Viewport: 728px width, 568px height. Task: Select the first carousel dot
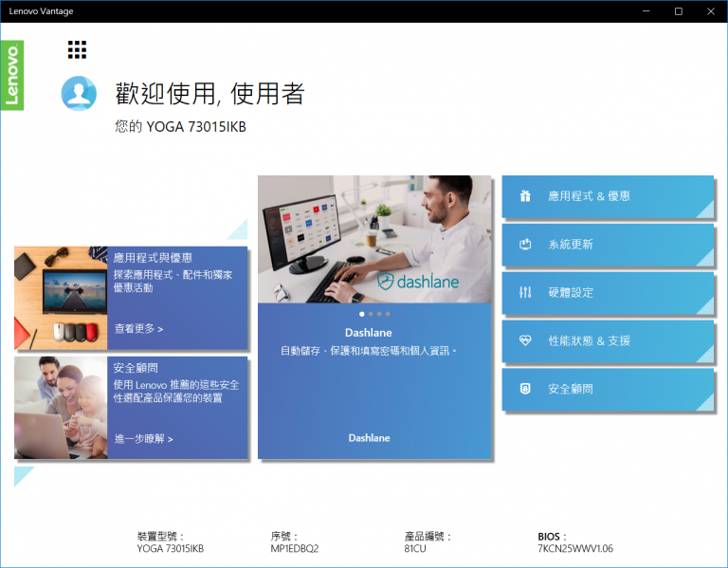click(362, 314)
